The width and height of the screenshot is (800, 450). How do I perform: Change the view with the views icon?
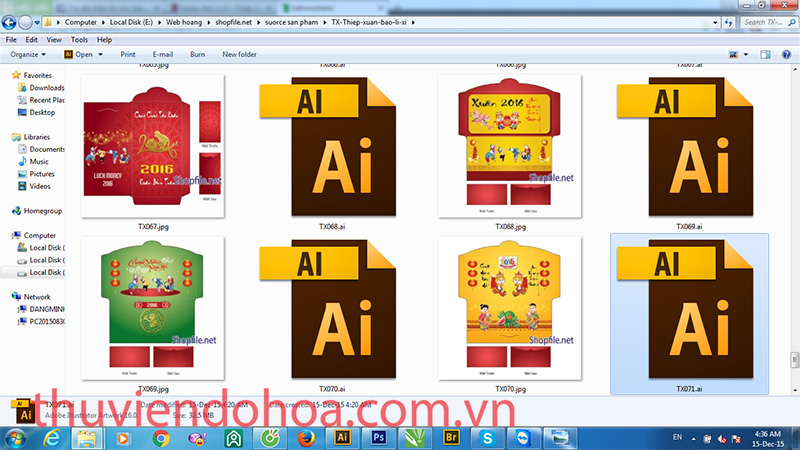(734, 55)
